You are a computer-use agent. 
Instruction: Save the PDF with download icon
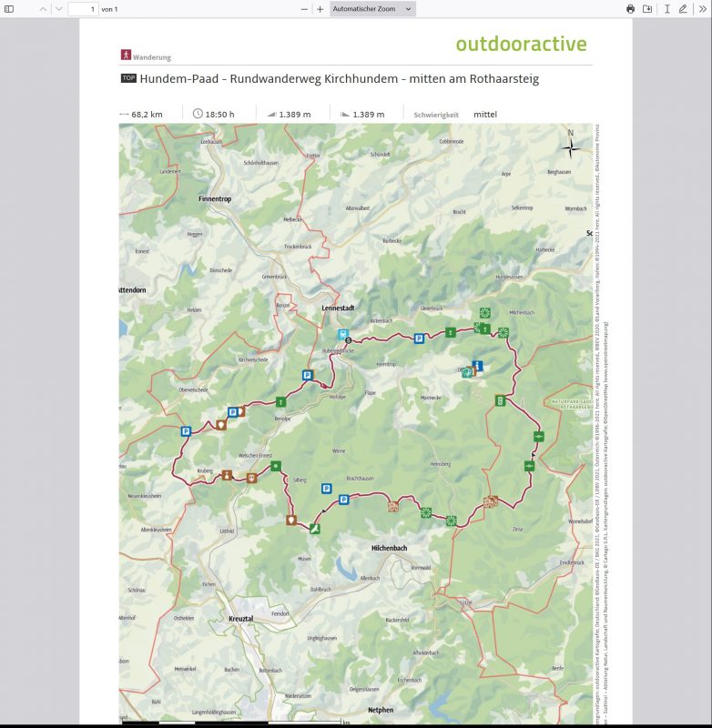(647, 8)
